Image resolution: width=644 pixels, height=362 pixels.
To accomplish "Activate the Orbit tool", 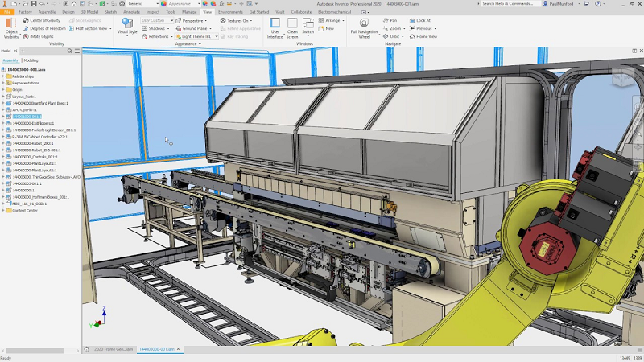I will coord(393,36).
